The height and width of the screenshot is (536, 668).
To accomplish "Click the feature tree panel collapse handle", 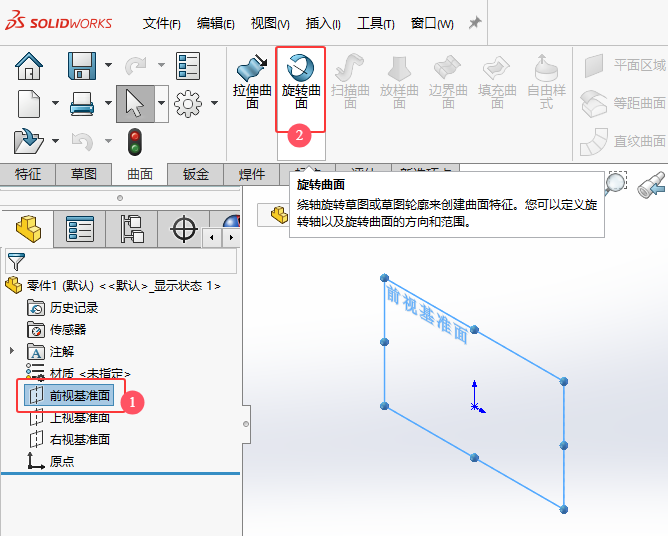I will point(246,424).
